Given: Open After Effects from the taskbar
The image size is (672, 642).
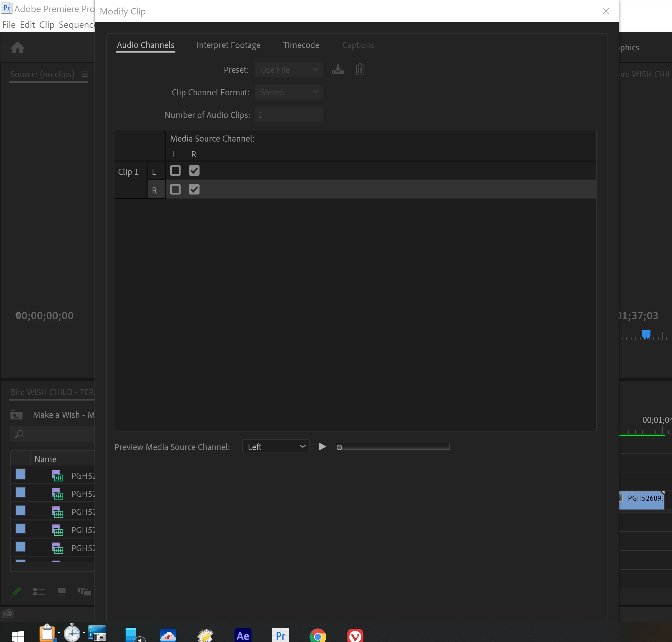Looking at the screenshot, I should (x=243, y=635).
